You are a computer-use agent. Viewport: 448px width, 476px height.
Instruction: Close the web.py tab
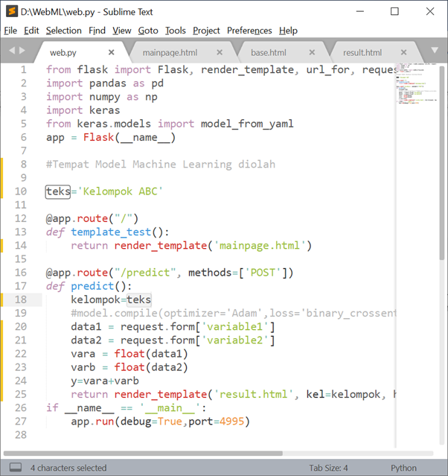112,53
